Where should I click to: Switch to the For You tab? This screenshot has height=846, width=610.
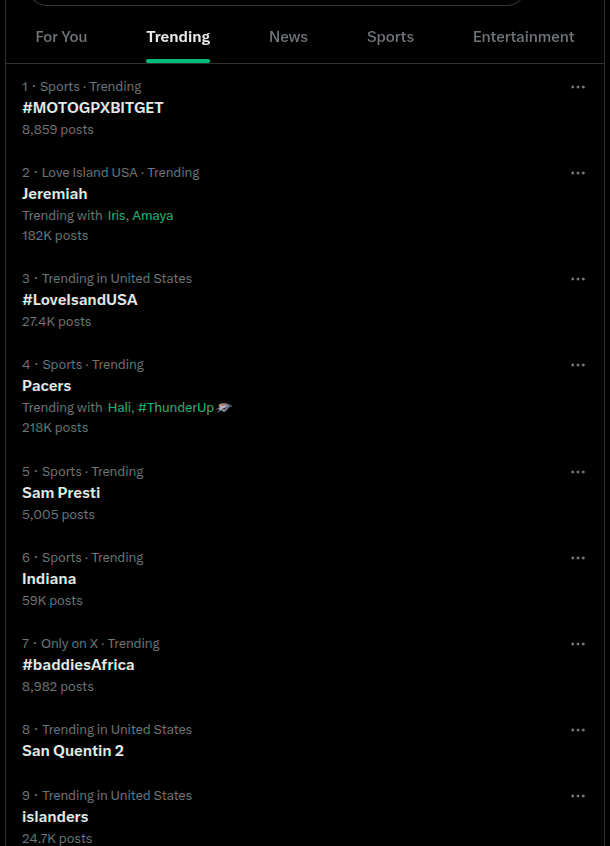[61, 37]
